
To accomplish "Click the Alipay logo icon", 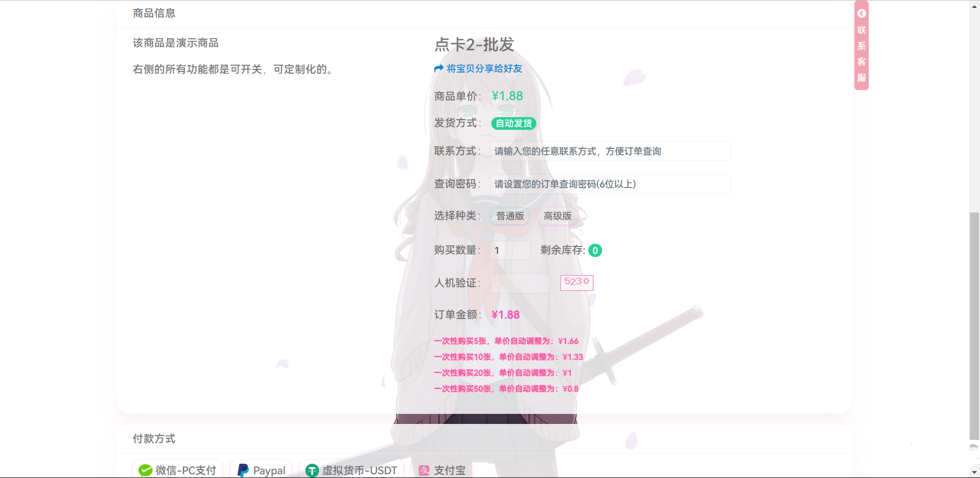I will 424,470.
